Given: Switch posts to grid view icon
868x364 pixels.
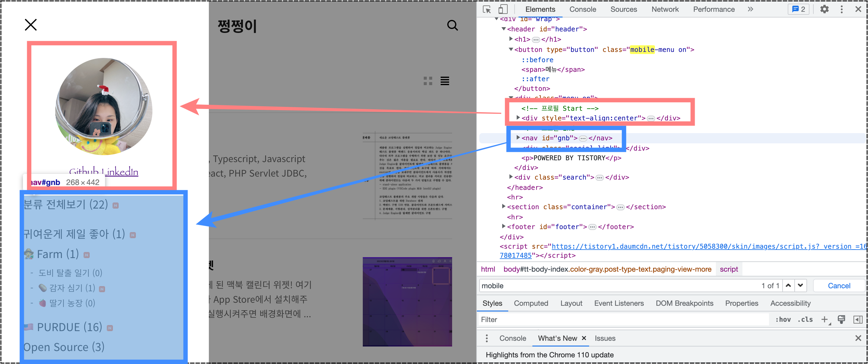Looking at the screenshot, I should [428, 81].
